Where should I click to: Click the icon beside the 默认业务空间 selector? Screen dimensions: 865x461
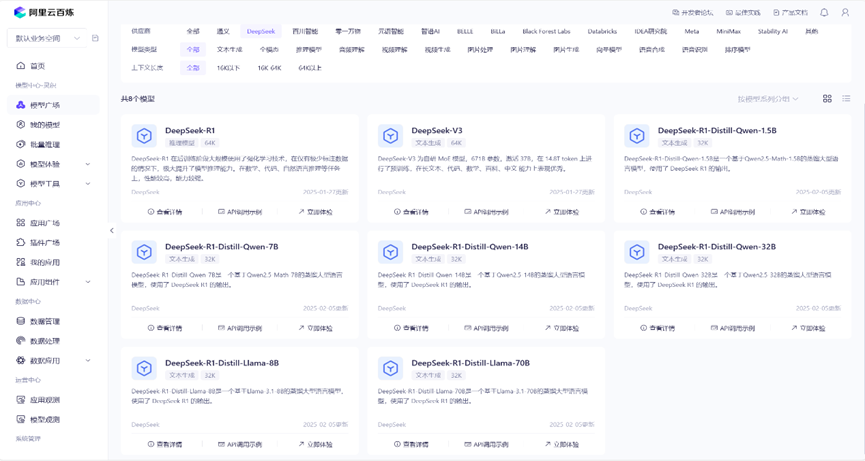[95, 38]
